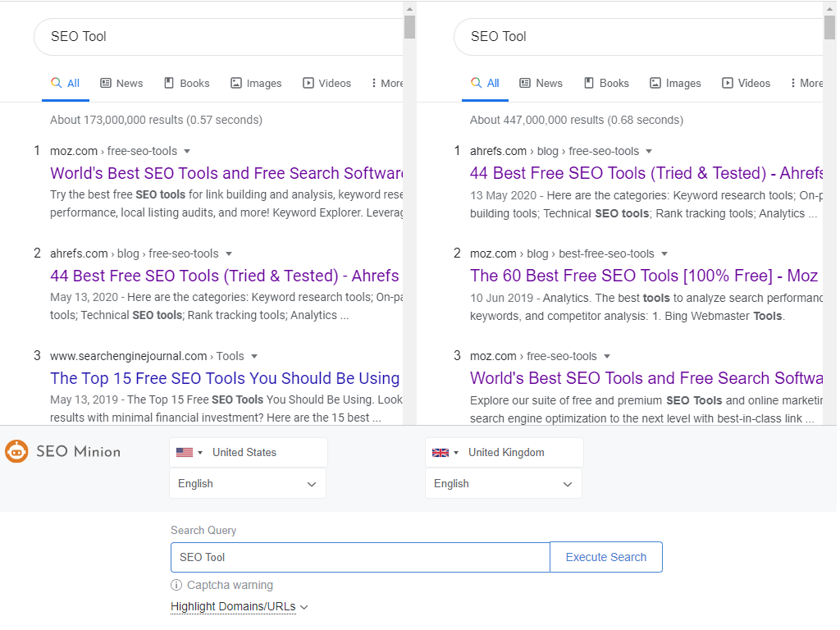Viewport: 840px width, 630px height.
Task: Click search magnifier icon in right pane All tab
Action: (477, 83)
